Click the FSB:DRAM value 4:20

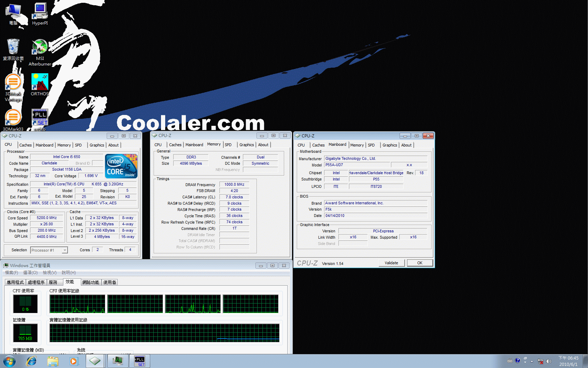click(234, 191)
